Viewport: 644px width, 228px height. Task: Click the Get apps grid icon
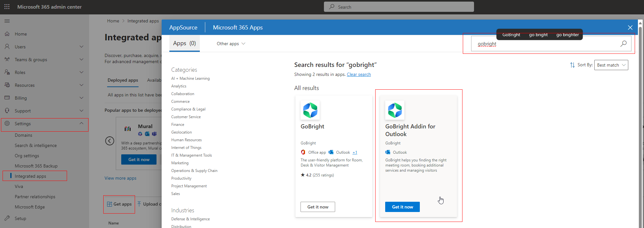tap(109, 204)
